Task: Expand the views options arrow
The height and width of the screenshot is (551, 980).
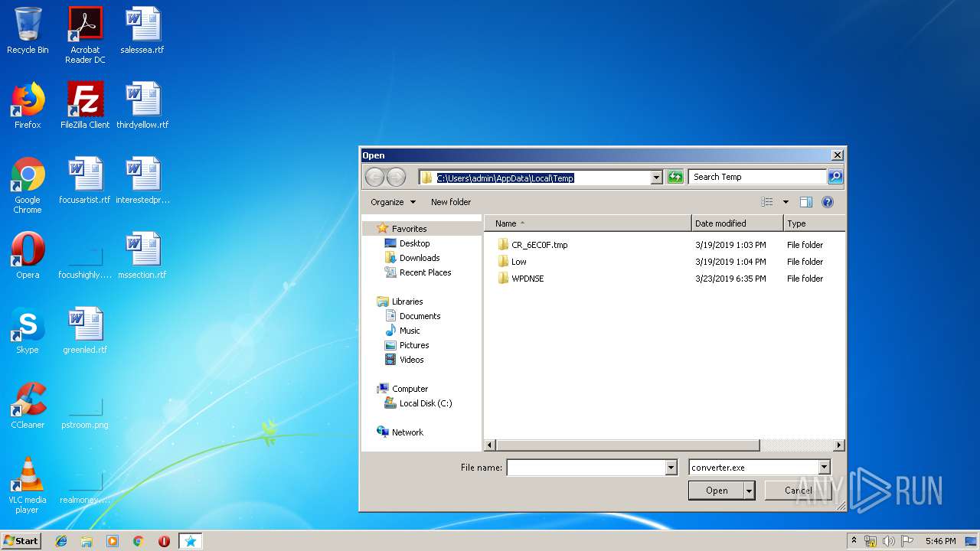Action: pyautogui.click(x=785, y=202)
